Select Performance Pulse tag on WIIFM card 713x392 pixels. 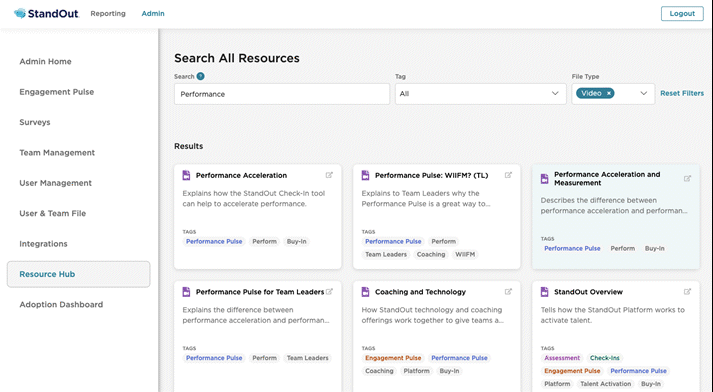tap(393, 241)
